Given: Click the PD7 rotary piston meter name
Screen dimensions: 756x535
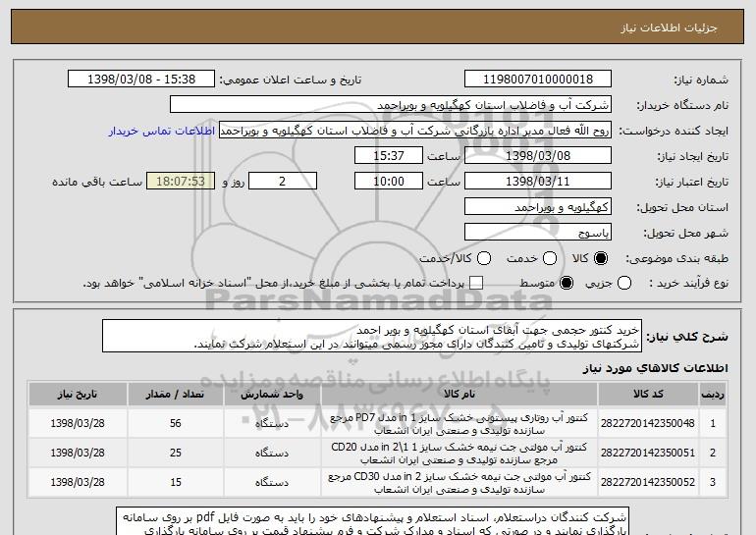Looking at the screenshot, I should [x=459, y=424].
